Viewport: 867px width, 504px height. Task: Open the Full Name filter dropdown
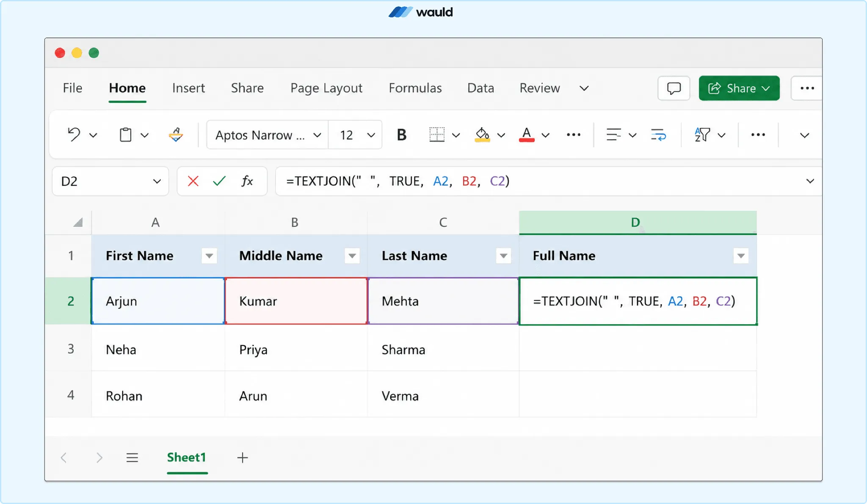(741, 256)
